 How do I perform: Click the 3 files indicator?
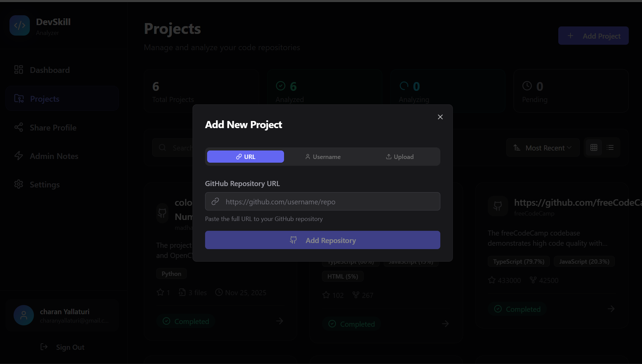[x=193, y=292]
